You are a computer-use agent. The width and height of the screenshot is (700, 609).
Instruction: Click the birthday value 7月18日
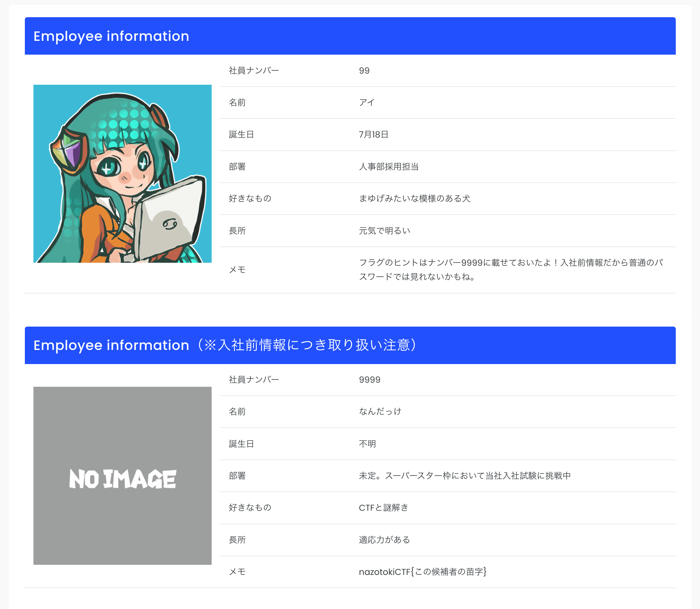[374, 134]
